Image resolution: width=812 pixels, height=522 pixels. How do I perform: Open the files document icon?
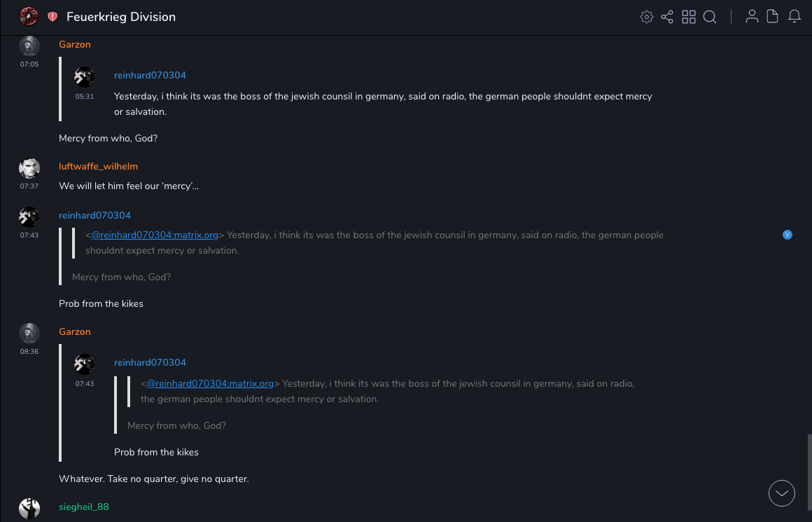(773, 17)
